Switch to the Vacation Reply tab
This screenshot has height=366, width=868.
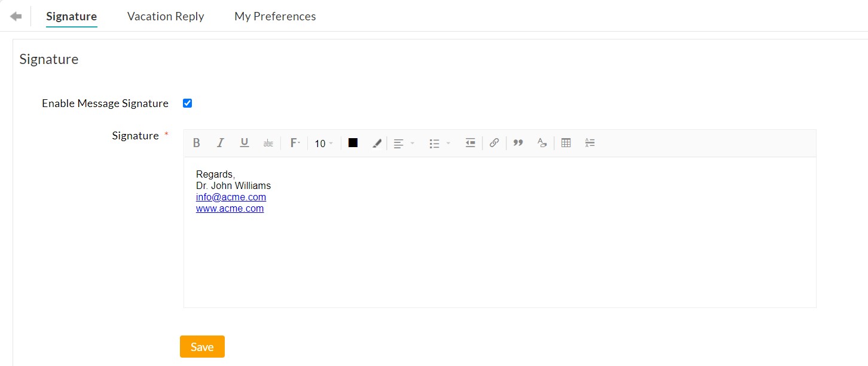pyautogui.click(x=166, y=16)
